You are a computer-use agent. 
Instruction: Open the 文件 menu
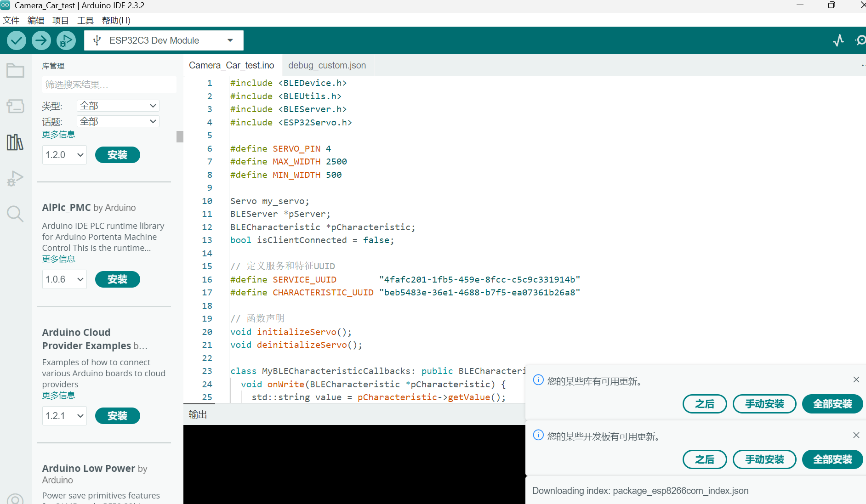point(11,20)
